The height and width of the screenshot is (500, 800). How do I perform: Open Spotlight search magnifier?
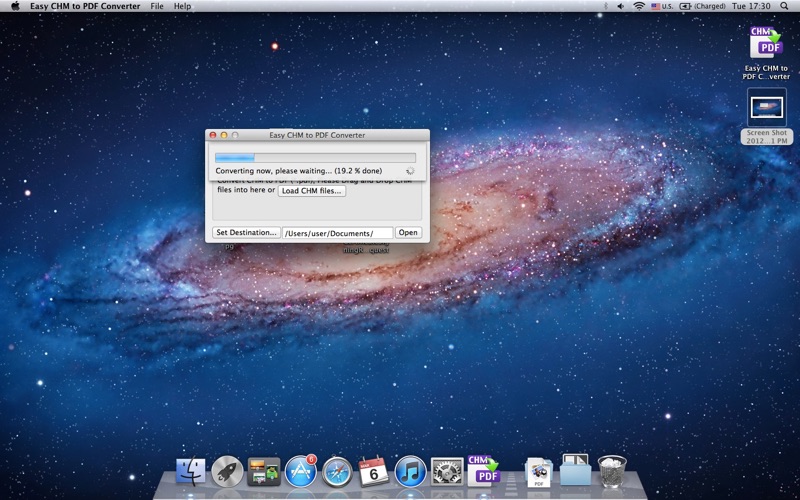pos(784,6)
